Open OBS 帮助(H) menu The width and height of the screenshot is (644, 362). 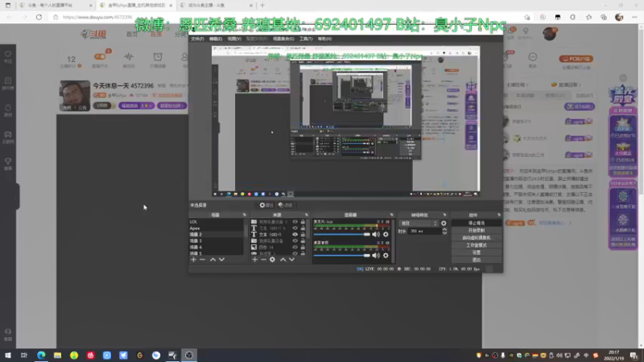[x=324, y=39]
